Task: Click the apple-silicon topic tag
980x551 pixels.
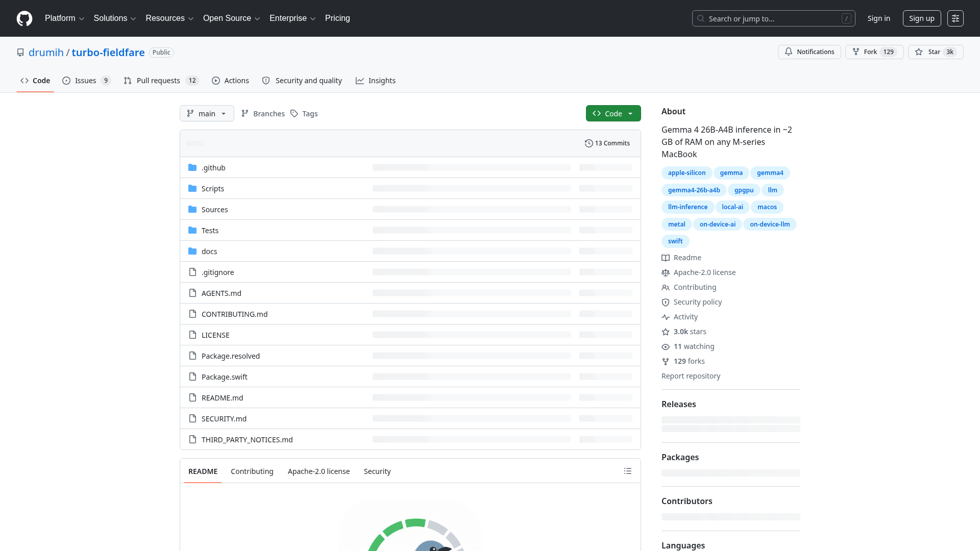Action: [x=687, y=173]
